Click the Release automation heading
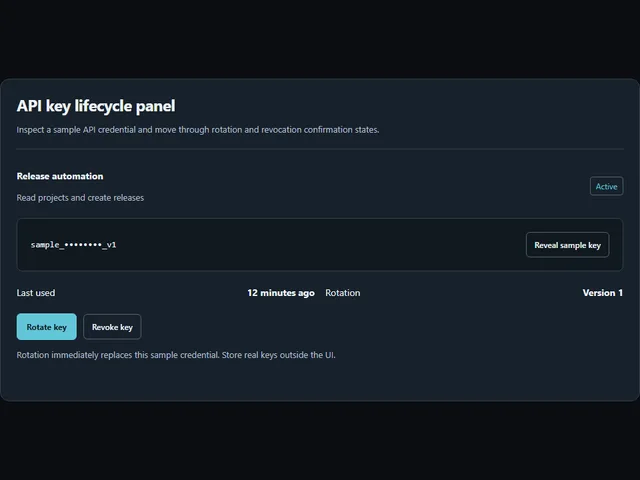640x480 pixels. 60,176
